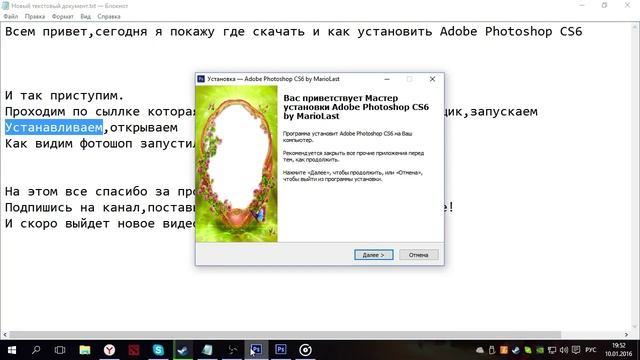This screenshot has height=360, width=640.
Task: Open Файл menu in Notepad
Action: pos(11,16)
